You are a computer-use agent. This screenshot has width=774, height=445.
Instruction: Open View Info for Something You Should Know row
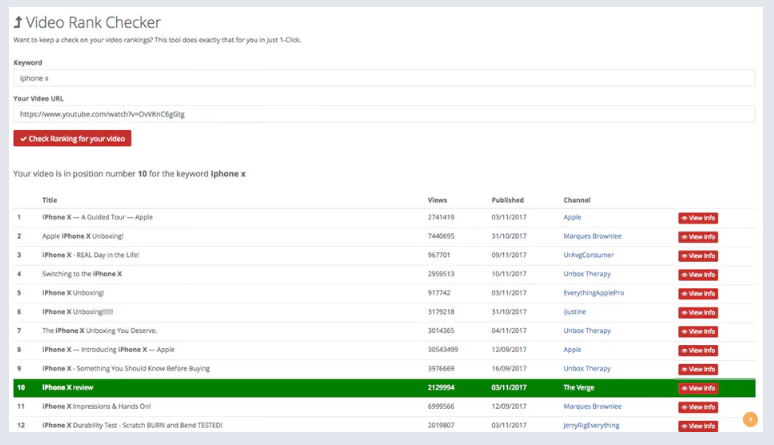point(698,369)
